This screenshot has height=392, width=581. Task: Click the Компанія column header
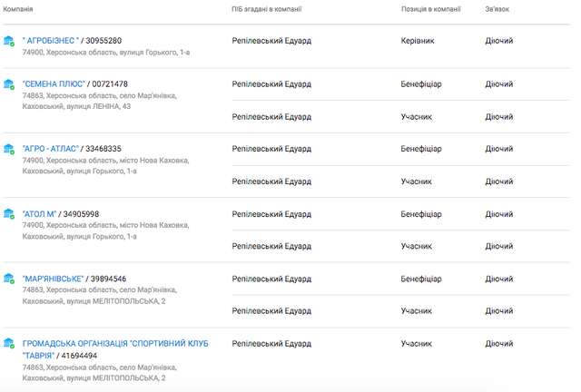(19, 8)
